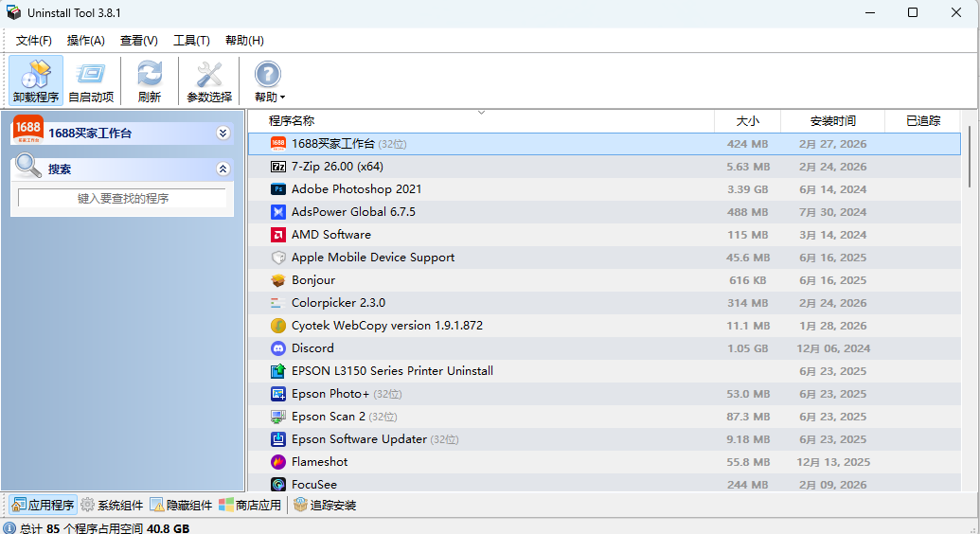The height and width of the screenshot is (534, 980).
Task: Open the 查看(V) menu
Action: click(x=139, y=41)
